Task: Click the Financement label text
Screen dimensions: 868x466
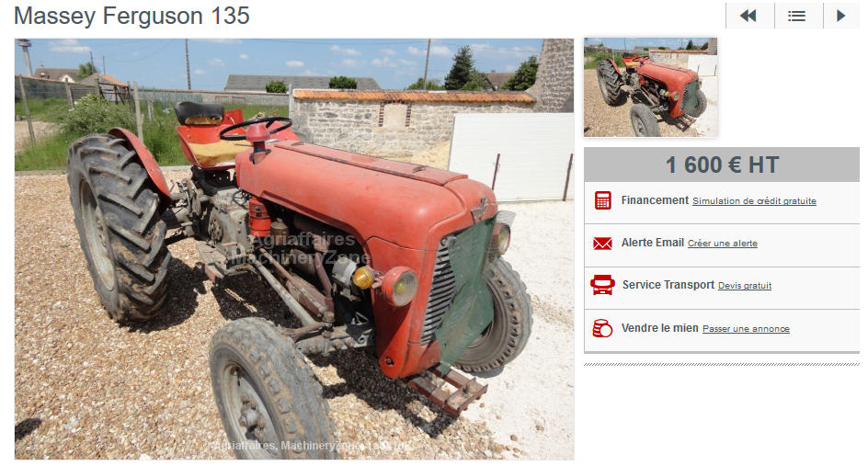Action: point(655,200)
